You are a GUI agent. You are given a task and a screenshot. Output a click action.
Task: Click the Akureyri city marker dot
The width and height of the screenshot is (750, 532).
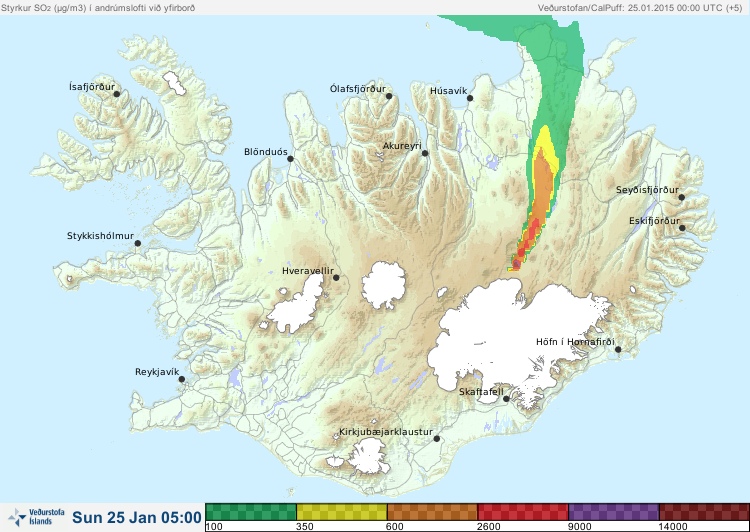point(425,153)
